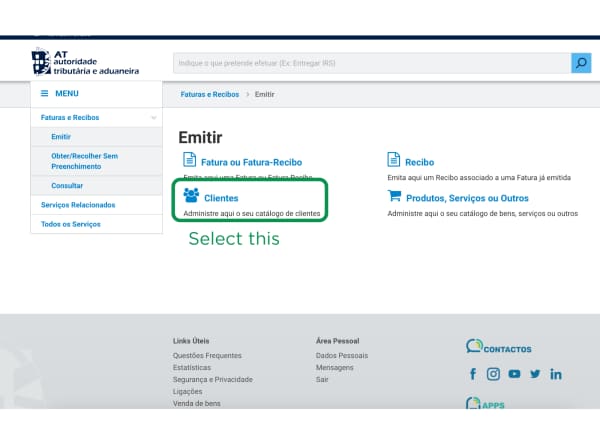The height and width of the screenshot is (429, 600).
Task: Click the search magnifier button
Action: (581, 63)
